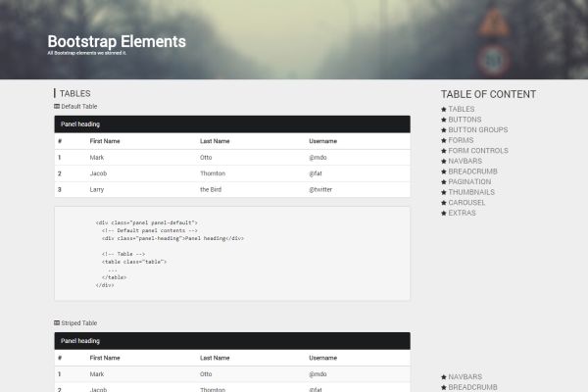Viewport: 588px width, 392px height.
Task: Click the First Name header in default table
Action: 105,141
